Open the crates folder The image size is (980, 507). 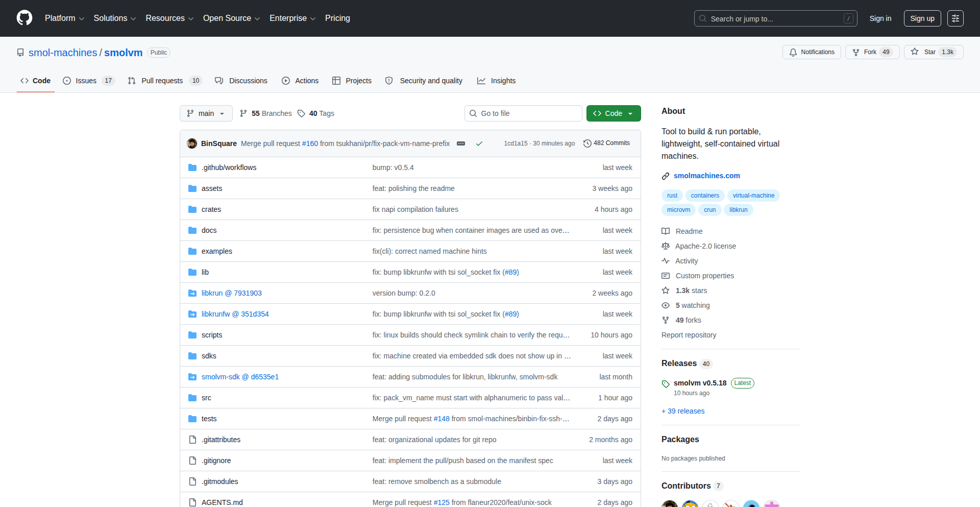[211, 209]
